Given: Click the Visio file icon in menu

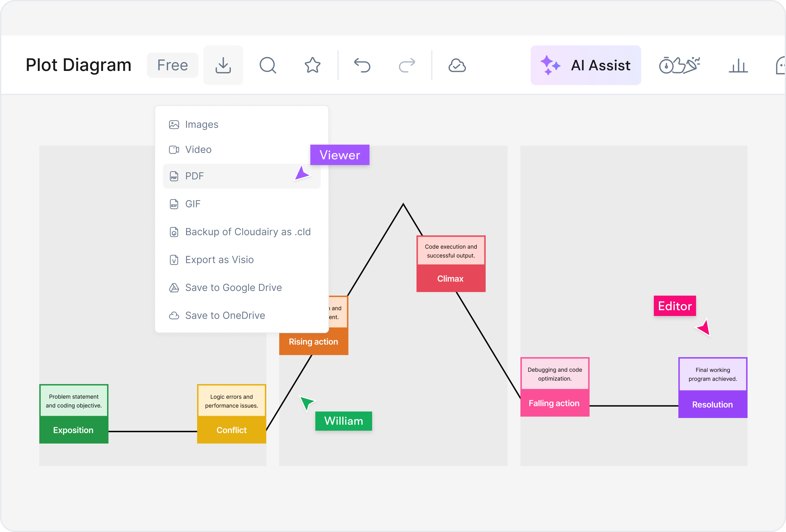Looking at the screenshot, I should [x=174, y=260].
